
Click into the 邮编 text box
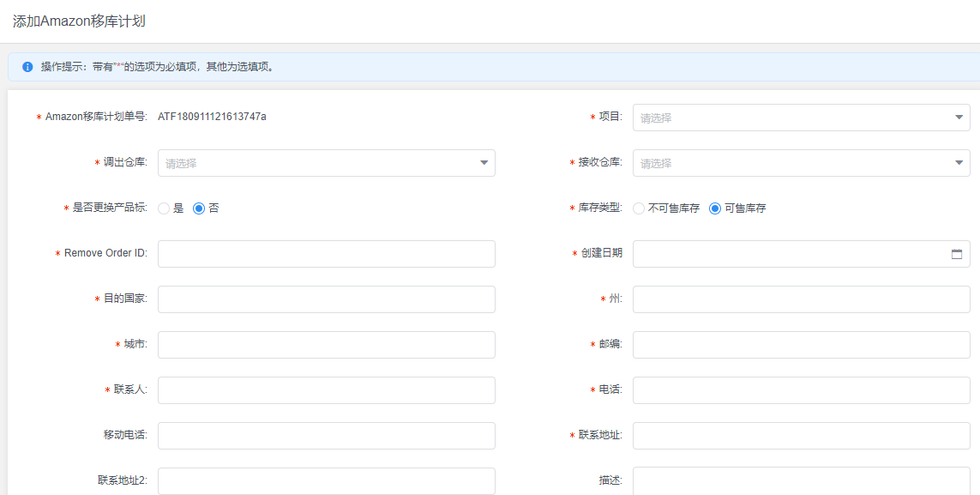[802, 345]
